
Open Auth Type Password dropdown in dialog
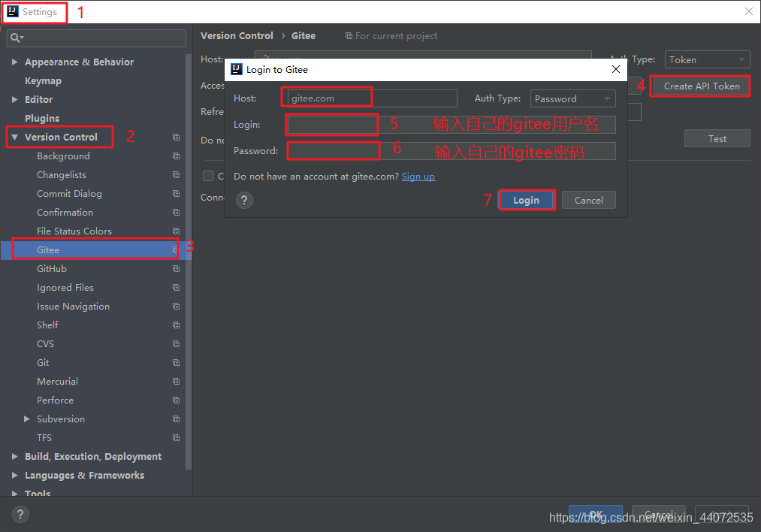573,98
